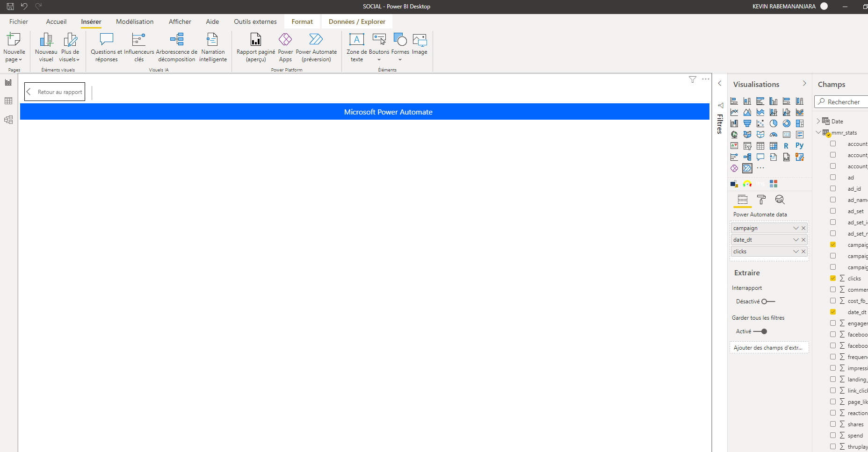Image resolution: width=868 pixels, height=452 pixels.
Task: Open the date_dt field dropdown chevron
Action: point(796,240)
